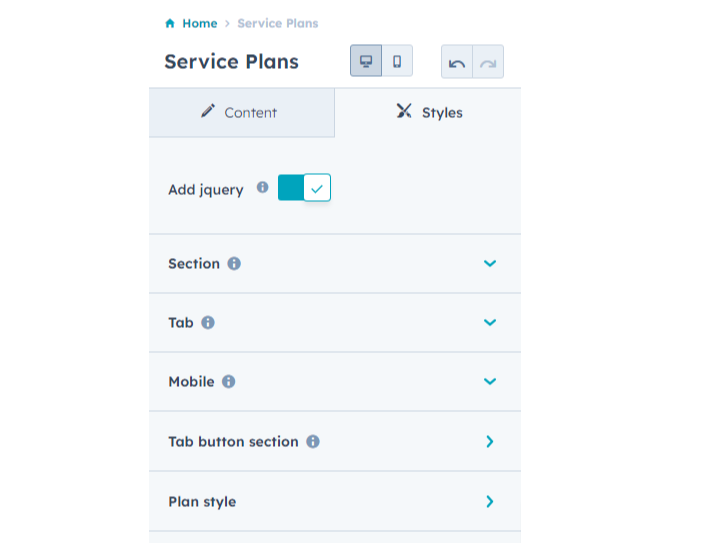Go to Home breadcrumb link
The width and height of the screenshot is (724, 543).
click(199, 23)
